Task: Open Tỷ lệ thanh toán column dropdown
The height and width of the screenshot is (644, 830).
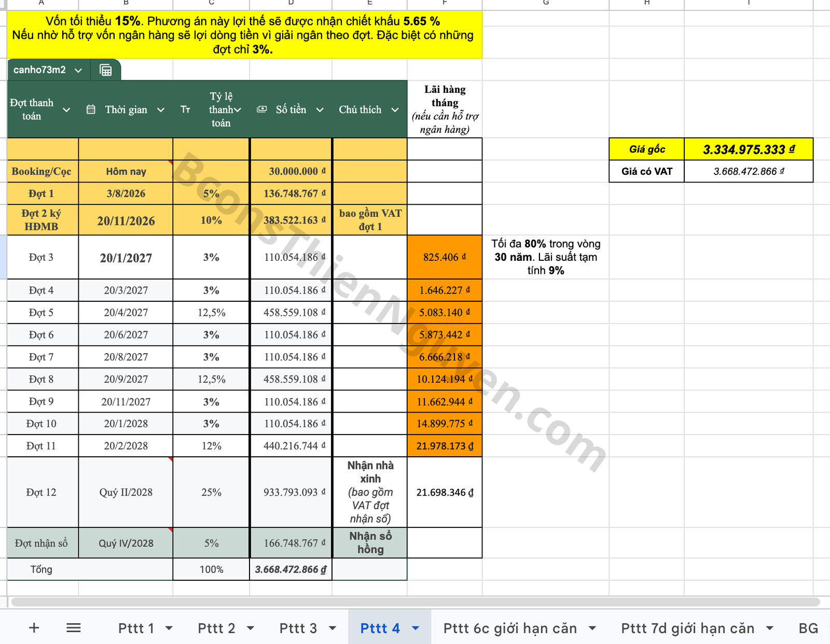Action: [x=237, y=110]
